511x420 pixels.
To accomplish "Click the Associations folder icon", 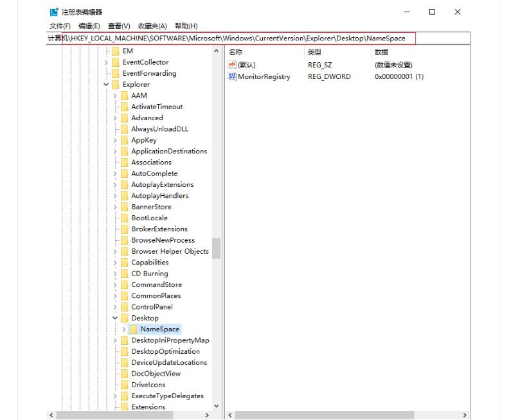I will [x=124, y=162].
